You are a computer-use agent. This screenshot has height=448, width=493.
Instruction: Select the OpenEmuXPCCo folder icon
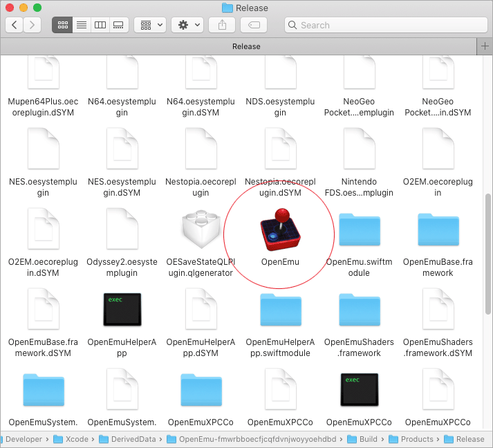tap(201, 390)
